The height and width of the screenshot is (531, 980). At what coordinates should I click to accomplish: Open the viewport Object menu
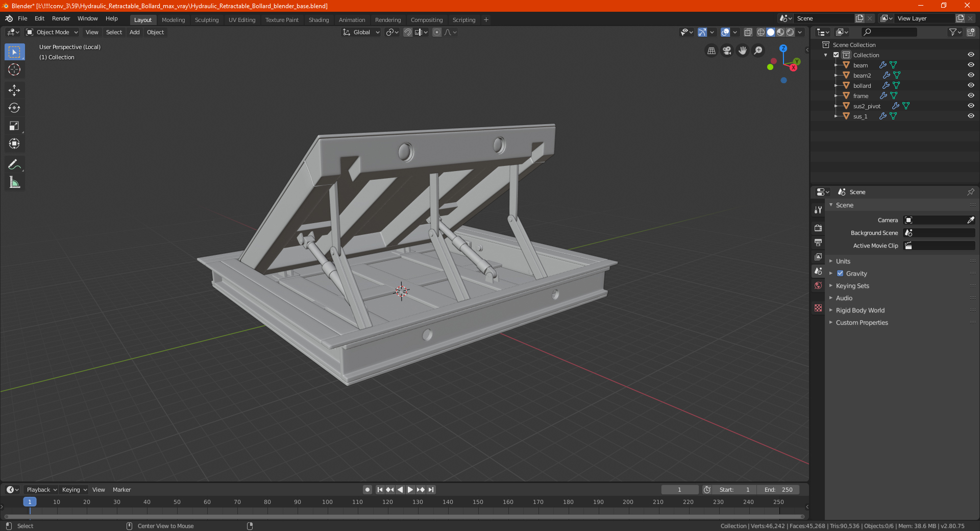click(155, 32)
